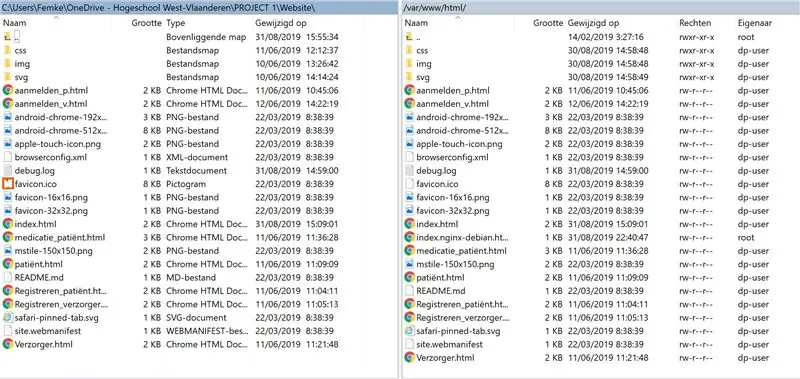Select local file android-chrome-192x png
Screen dimensions: 800x379
click(62, 117)
